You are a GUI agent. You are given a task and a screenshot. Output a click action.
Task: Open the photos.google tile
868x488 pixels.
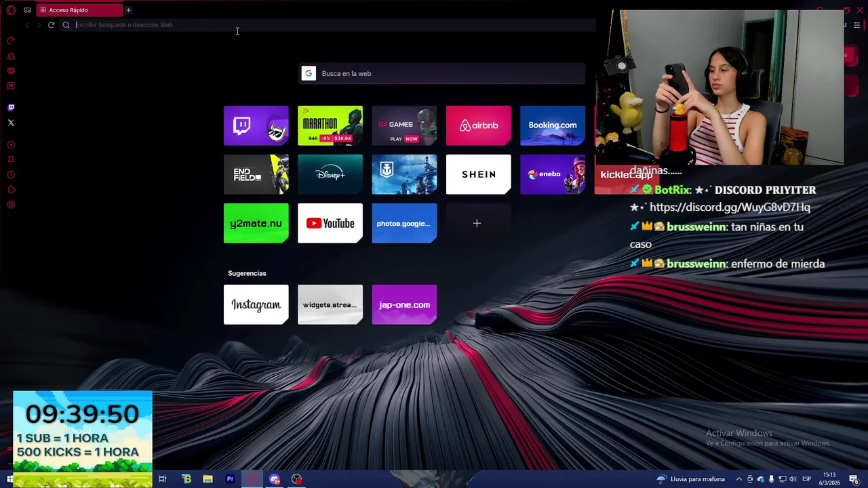pos(404,223)
